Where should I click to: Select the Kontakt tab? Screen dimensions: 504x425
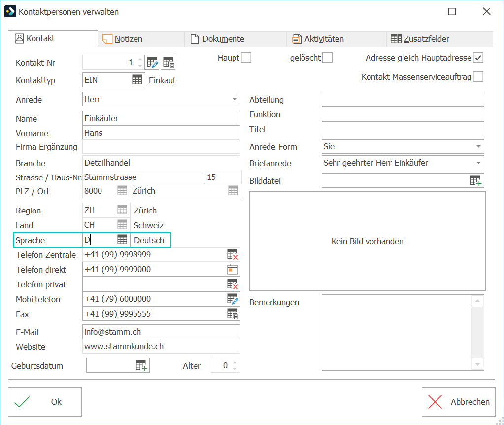point(53,38)
